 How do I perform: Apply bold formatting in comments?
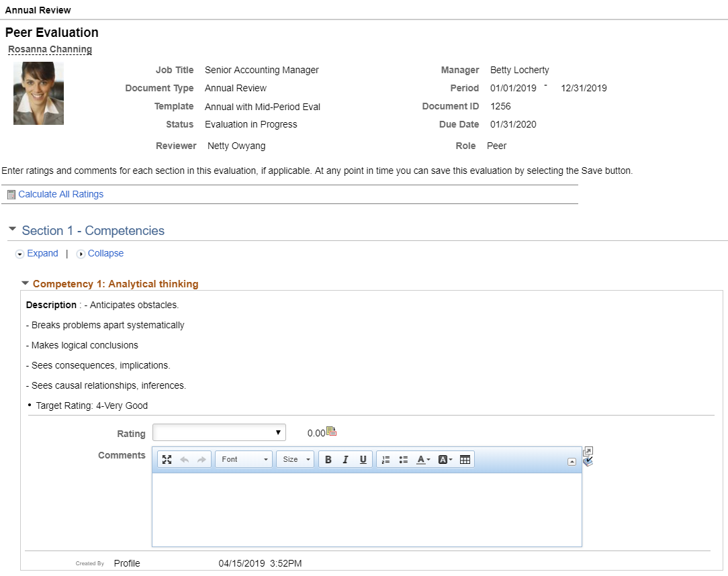pyautogui.click(x=328, y=459)
